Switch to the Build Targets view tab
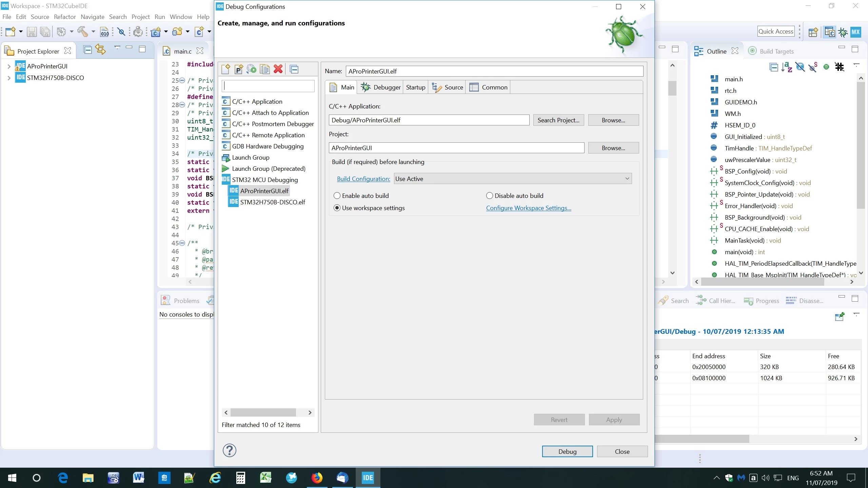The width and height of the screenshot is (868, 488). point(771,51)
